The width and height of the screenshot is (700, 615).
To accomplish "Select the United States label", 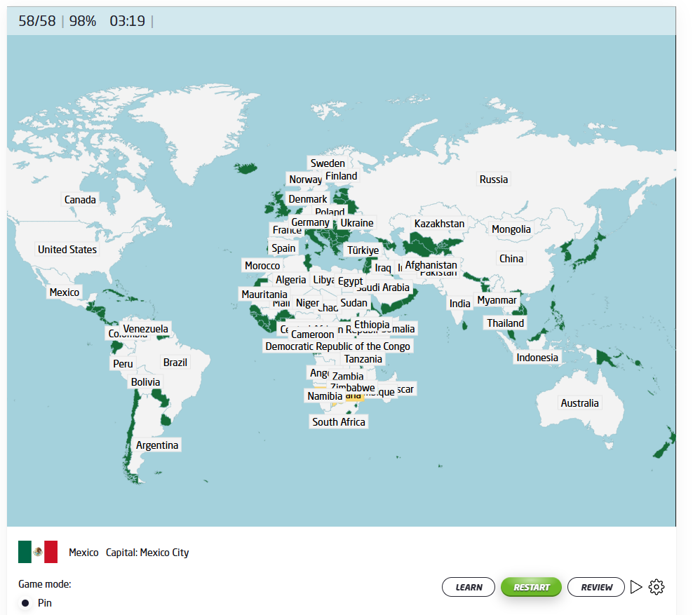I will click(67, 250).
